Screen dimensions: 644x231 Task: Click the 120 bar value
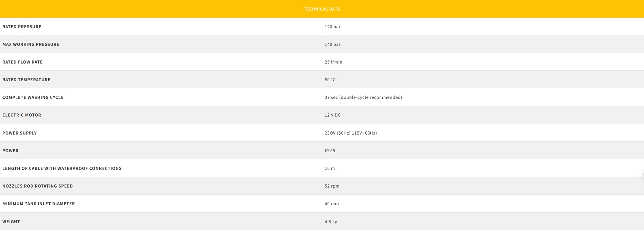(332, 27)
